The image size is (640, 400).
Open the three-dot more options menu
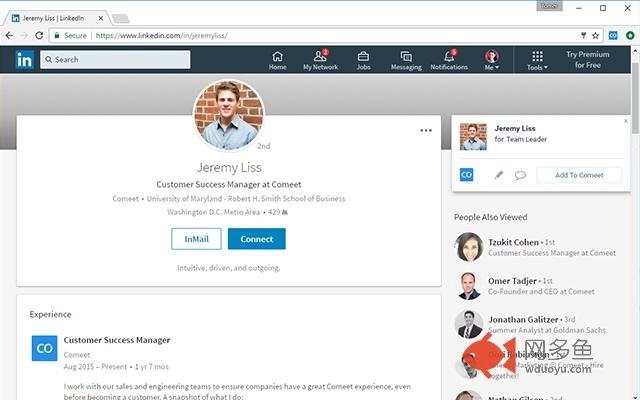426,131
